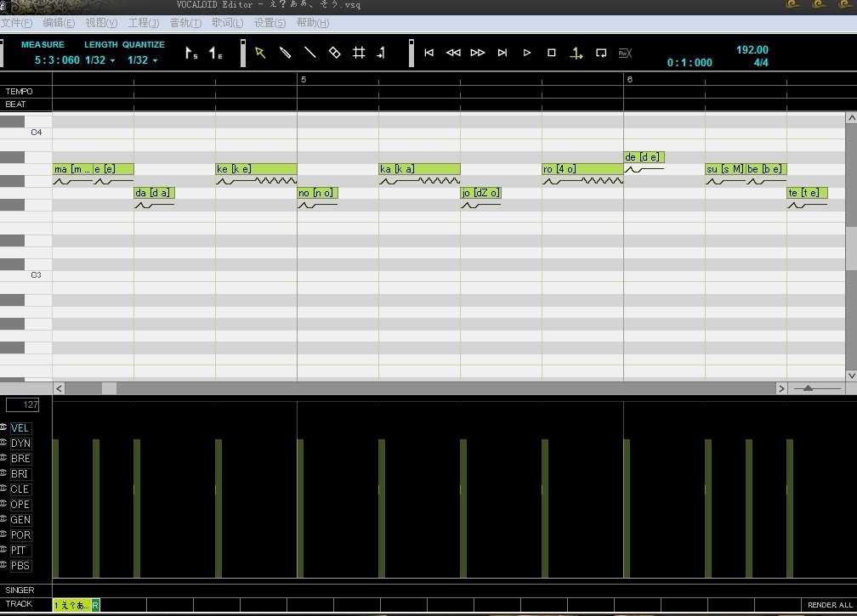Click the 192.00 tempo value
The height and width of the screenshot is (616, 857).
point(752,49)
